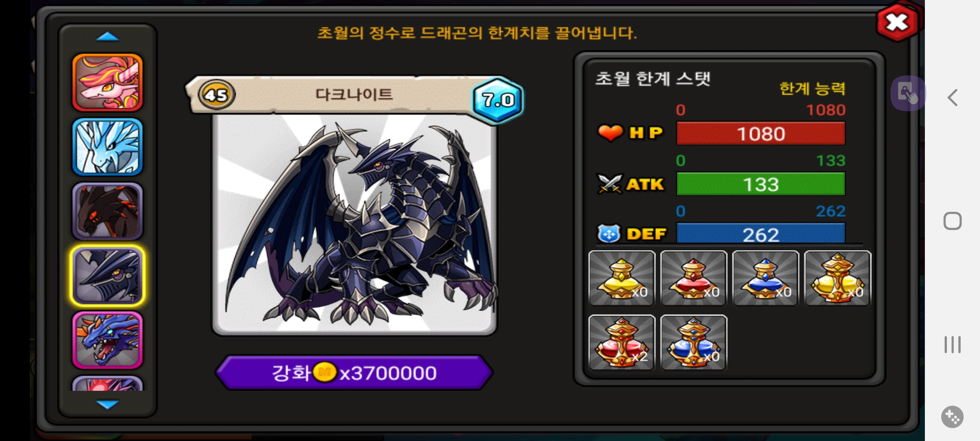Select the large blue essence potion
Screen dimensions: 980x441
coord(693,342)
